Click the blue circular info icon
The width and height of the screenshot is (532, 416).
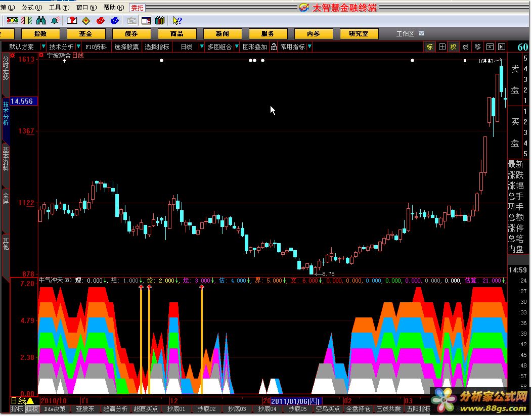(115, 21)
